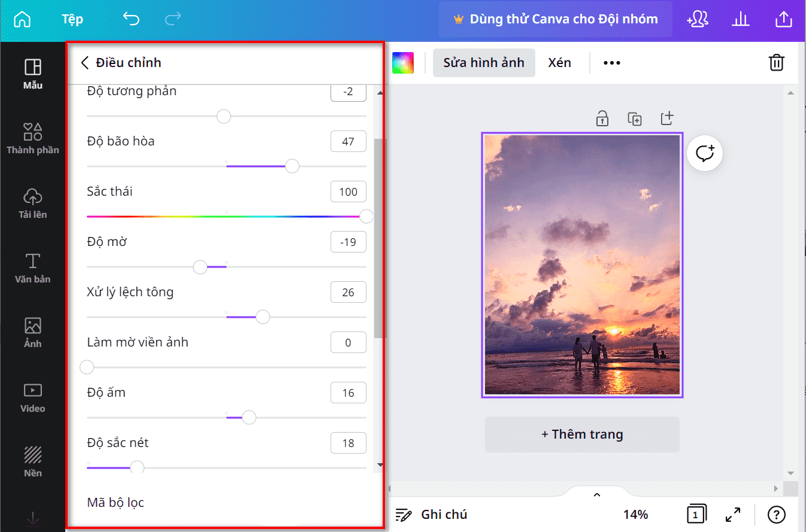
Task: Open the Mẫu templates sidebar tab
Action: [x=33, y=74]
